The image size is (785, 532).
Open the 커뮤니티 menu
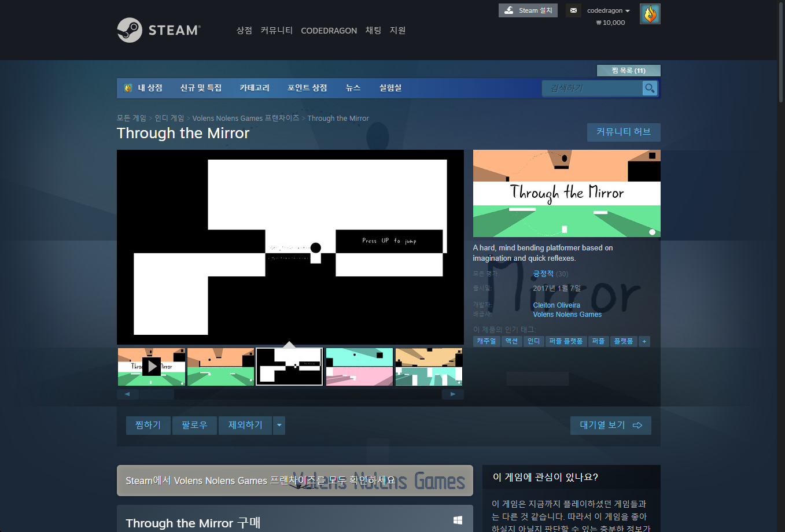(x=277, y=30)
